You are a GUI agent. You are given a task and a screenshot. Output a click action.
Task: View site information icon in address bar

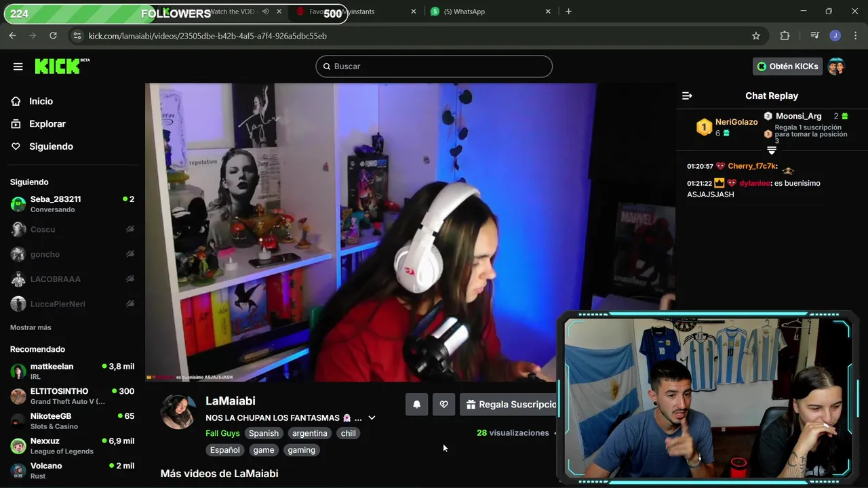(x=77, y=36)
